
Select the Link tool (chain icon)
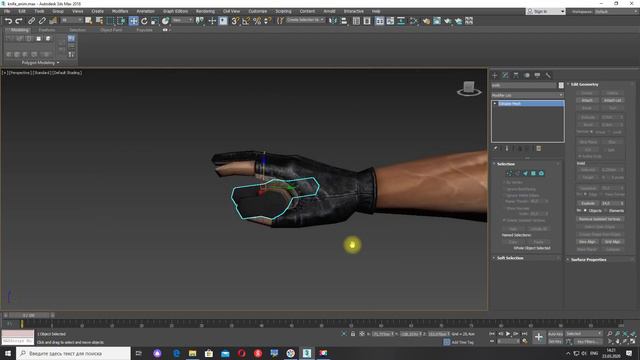click(x=31, y=21)
